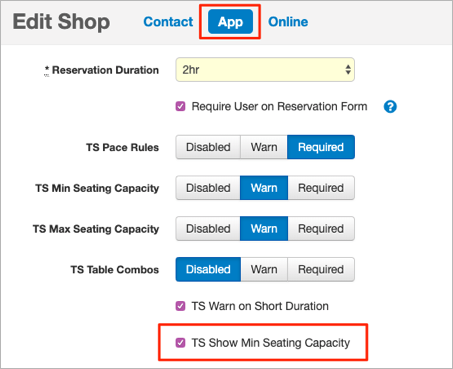Select the App tab
Viewport: 453px width, 369px height.
coord(230,22)
